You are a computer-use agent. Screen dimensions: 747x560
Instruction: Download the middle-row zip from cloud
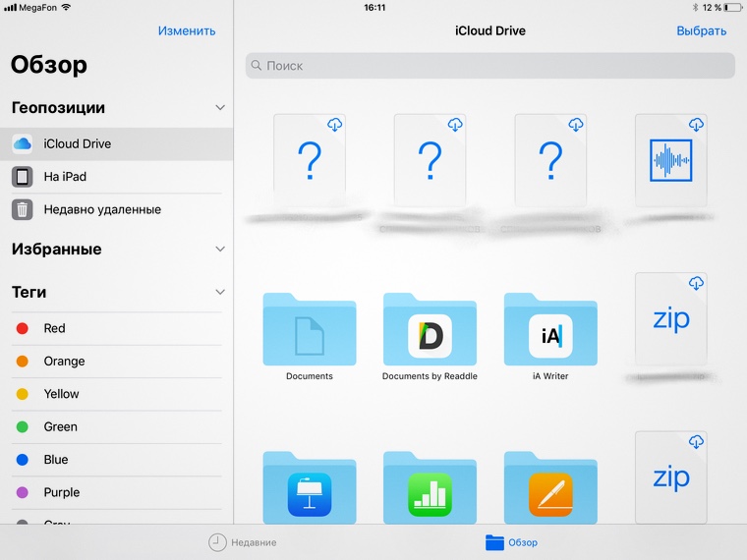click(x=696, y=283)
